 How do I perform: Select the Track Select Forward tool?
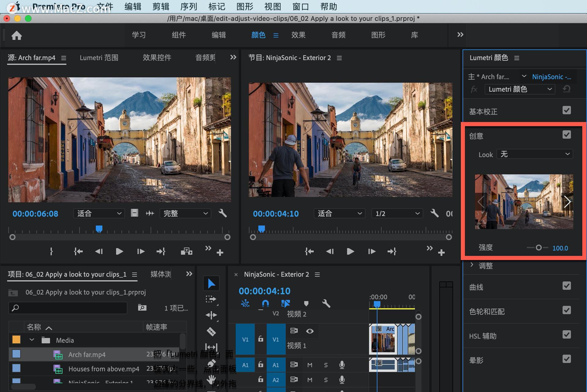tap(211, 299)
